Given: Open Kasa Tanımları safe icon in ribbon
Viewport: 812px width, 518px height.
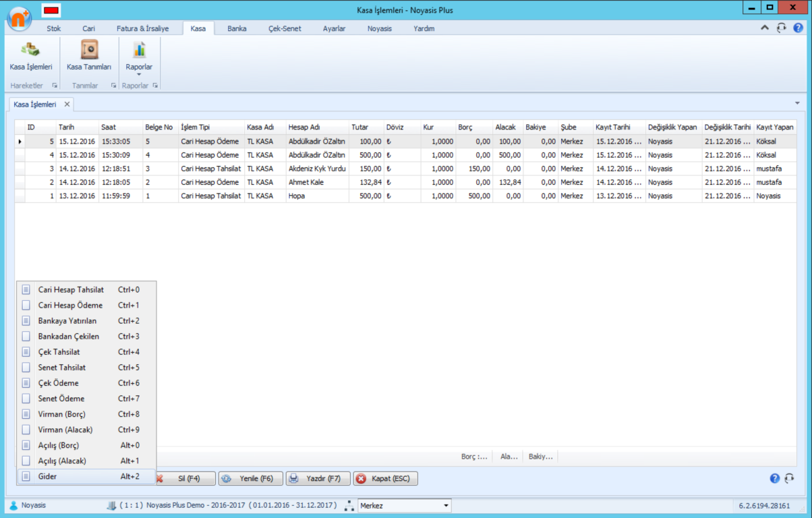Looking at the screenshot, I should coord(89,56).
